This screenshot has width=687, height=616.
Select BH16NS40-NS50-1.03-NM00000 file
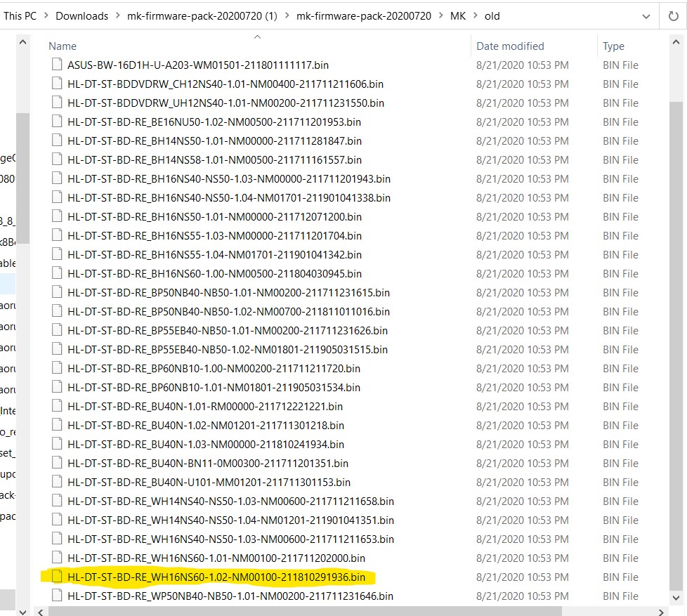(x=229, y=178)
